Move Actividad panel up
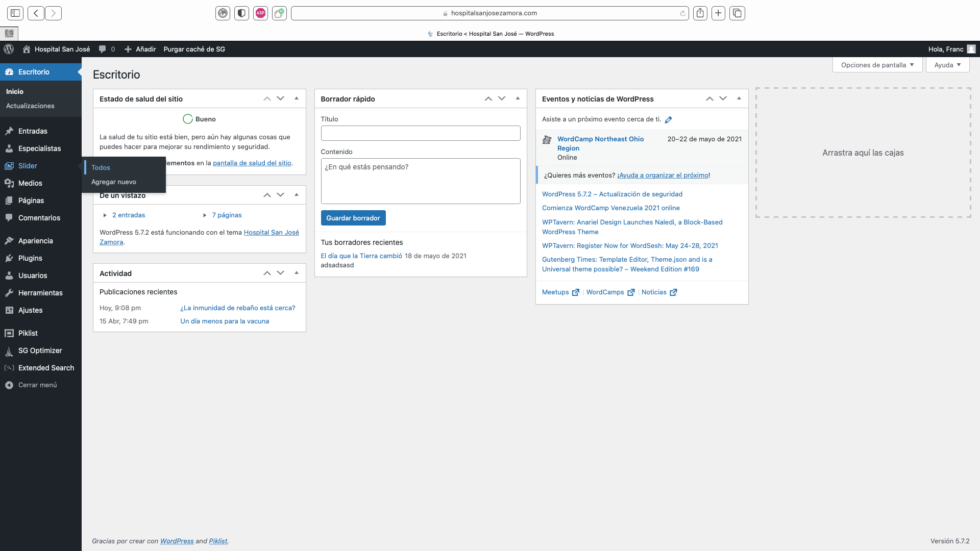Image resolution: width=980 pixels, height=551 pixels. pyautogui.click(x=267, y=273)
